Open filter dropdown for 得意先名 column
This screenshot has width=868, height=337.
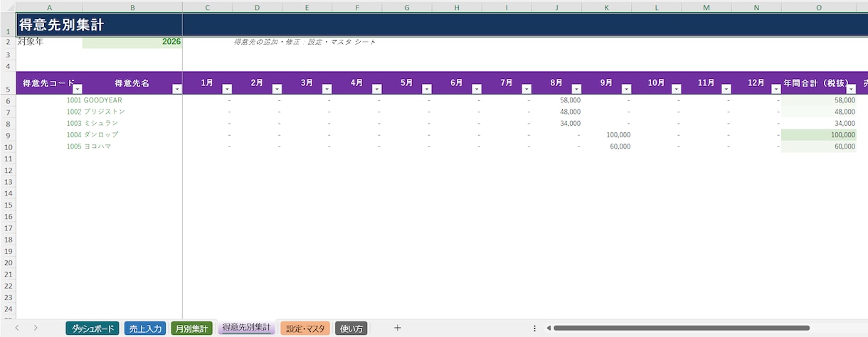coord(177,89)
